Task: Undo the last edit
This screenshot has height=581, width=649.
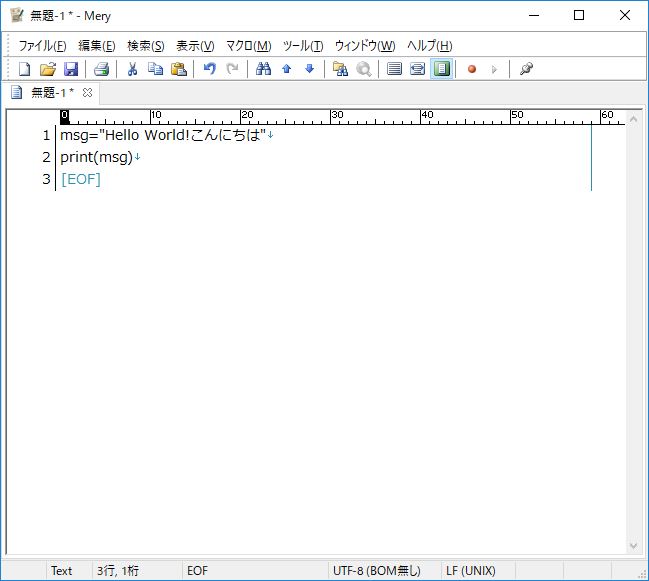Action: [x=210, y=69]
